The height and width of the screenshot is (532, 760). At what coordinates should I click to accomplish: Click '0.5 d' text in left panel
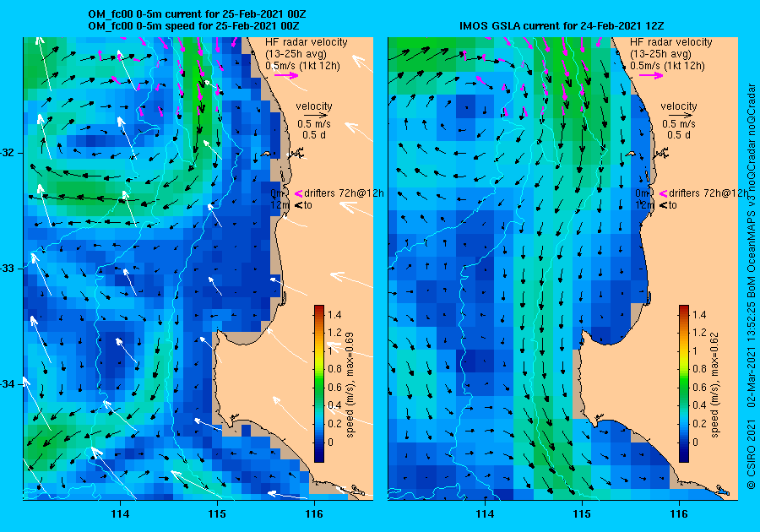click(x=314, y=135)
